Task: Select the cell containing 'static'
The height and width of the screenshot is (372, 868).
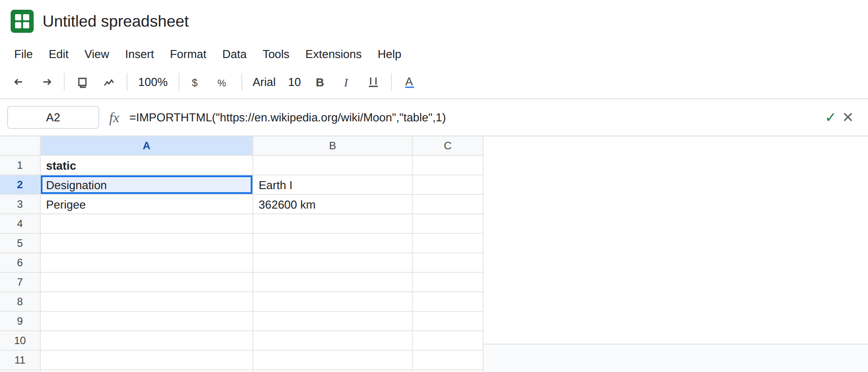Action: coord(147,165)
